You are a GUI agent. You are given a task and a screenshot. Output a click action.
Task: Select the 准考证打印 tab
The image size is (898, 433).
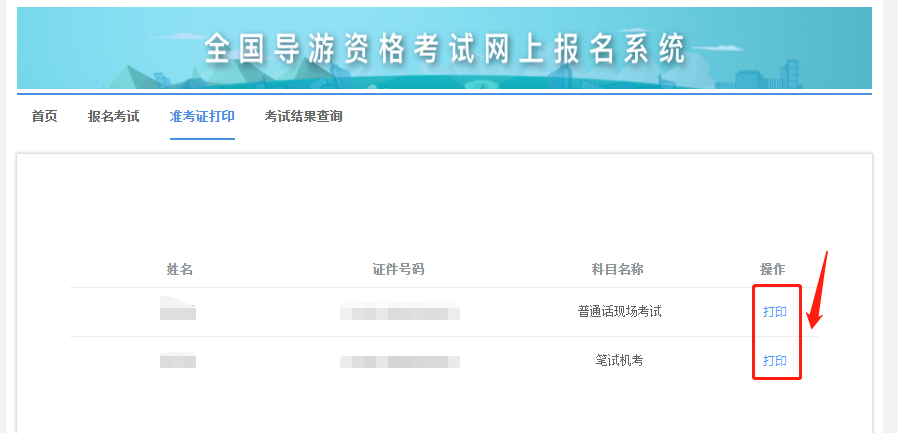pyautogui.click(x=202, y=116)
